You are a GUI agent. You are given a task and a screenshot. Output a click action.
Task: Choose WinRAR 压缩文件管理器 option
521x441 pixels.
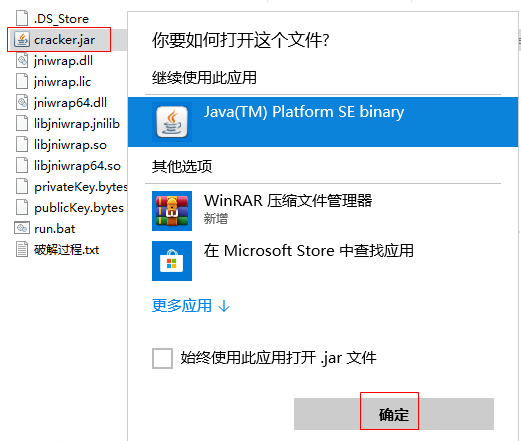tap(323, 211)
